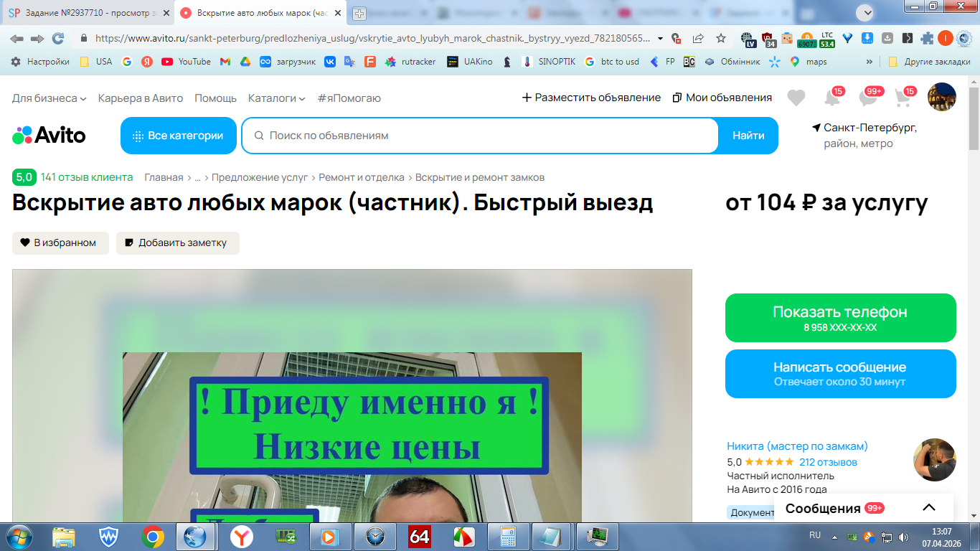Open the 212 отзывов seller reviews link
The width and height of the screenshot is (980, 551).
(828, 462)
